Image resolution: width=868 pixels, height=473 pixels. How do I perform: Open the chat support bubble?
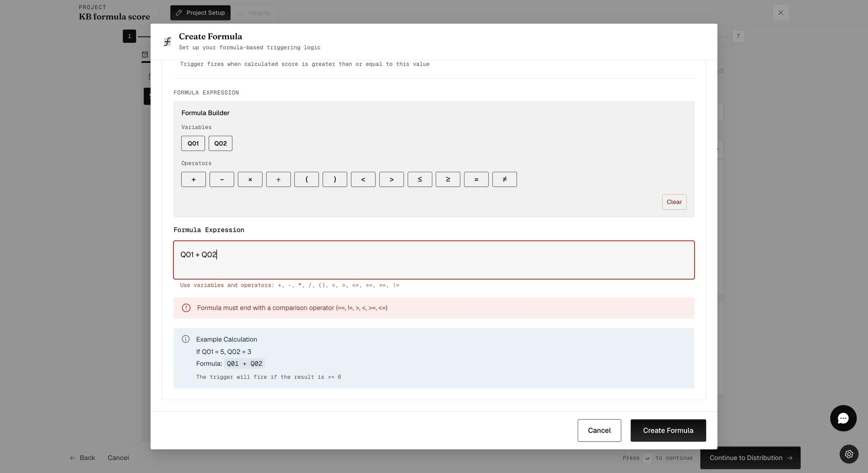tap(843, 418)
